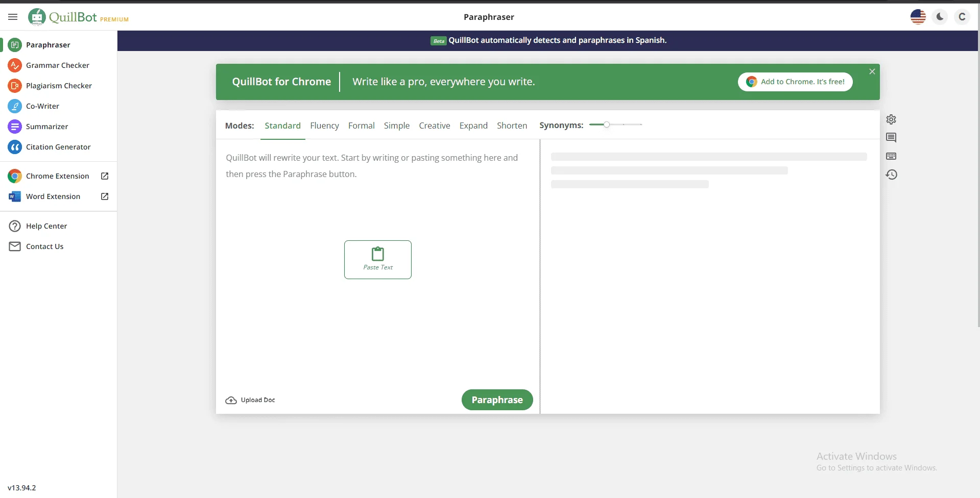Open the history clock icon
This screenshot has height=498, width=980.
click(x=891, y=175)
